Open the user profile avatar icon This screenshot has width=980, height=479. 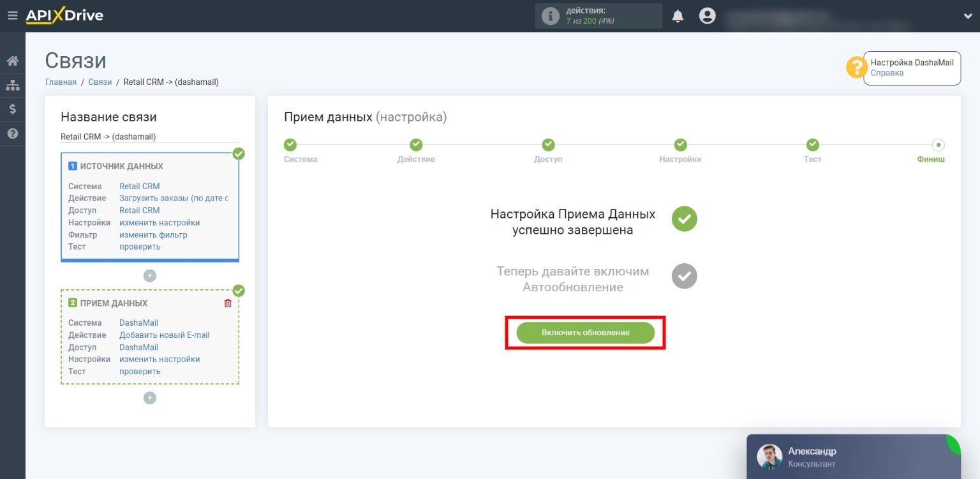point(707,16)
